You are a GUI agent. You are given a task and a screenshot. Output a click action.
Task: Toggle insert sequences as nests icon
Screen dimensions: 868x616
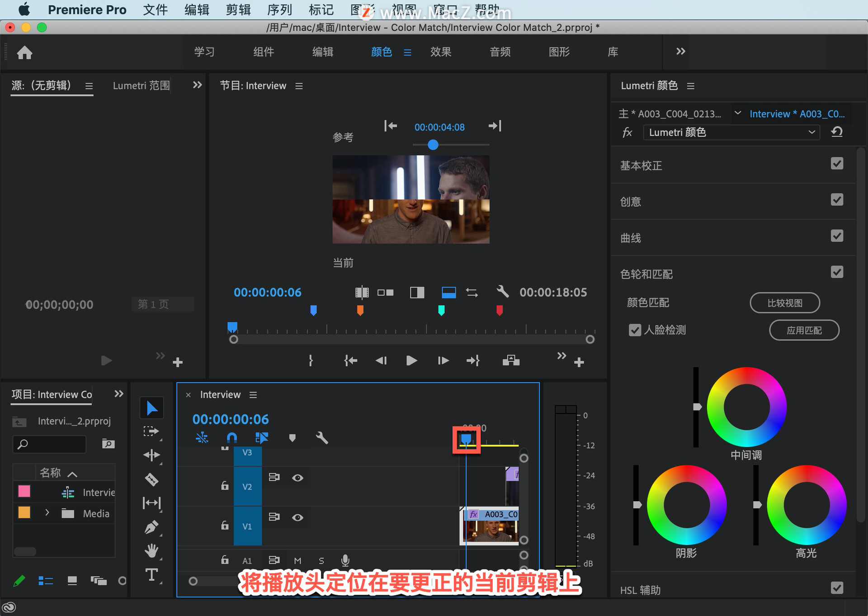pos(202,437)
